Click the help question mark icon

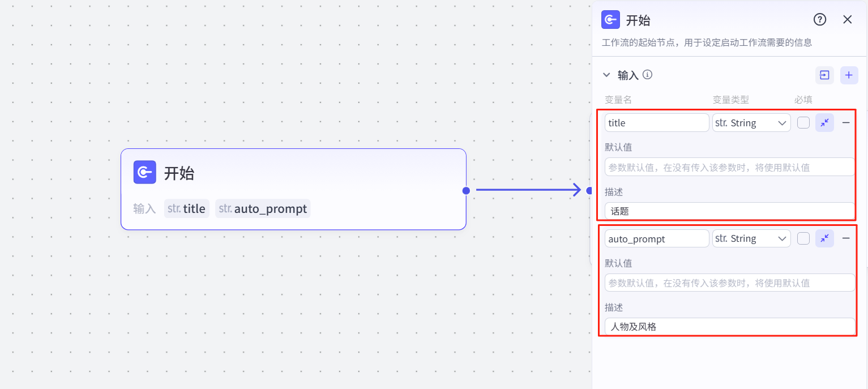click(x=820, y=20)
